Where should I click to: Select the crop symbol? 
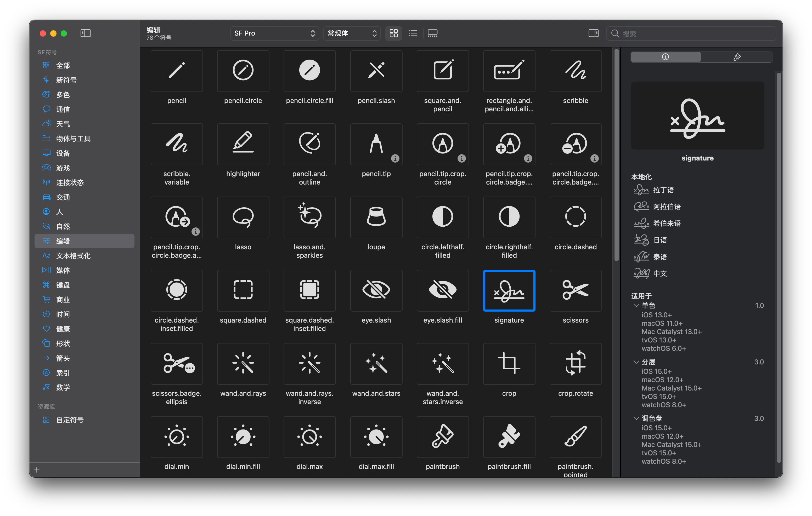[509, 364]
